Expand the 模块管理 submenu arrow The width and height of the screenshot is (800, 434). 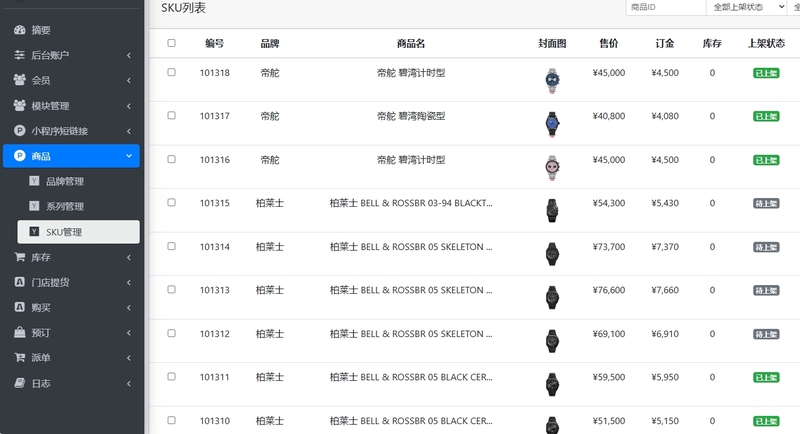pyautogui.click(x=129, y=106)
